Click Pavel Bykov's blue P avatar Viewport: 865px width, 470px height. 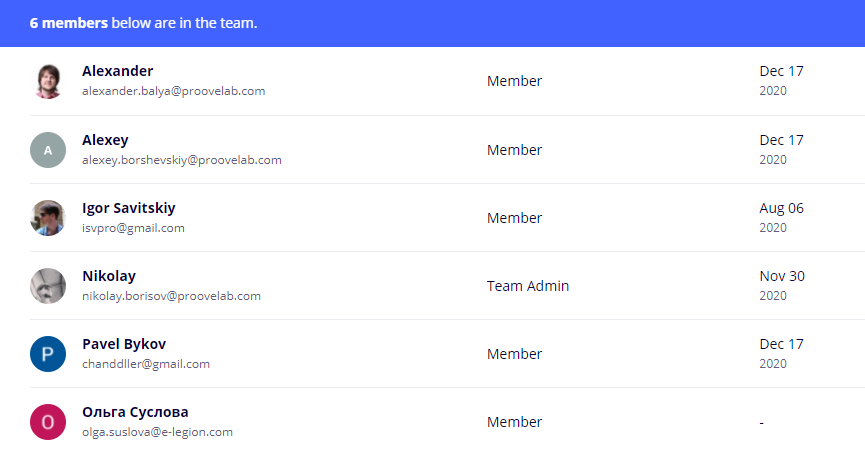pos(48,354)
